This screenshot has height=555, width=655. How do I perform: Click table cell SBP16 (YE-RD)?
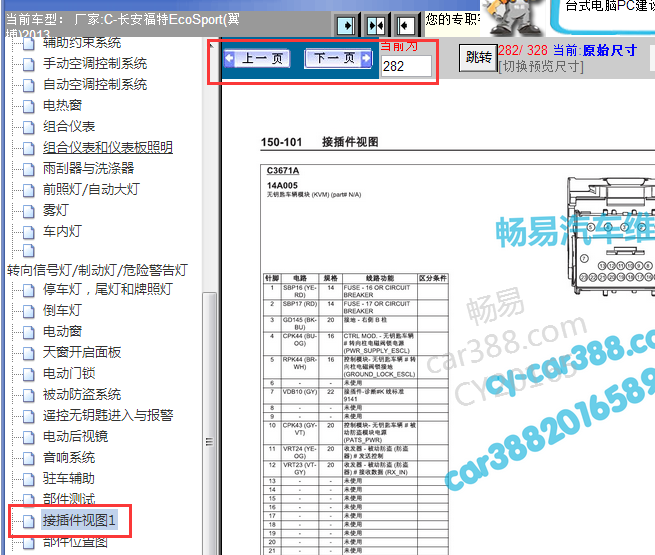300,291
